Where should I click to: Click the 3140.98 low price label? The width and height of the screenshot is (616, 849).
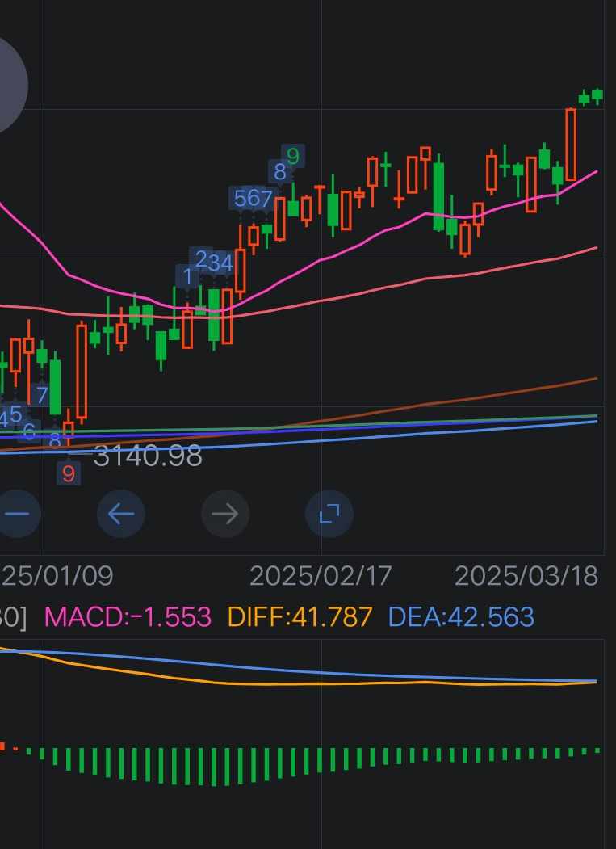coord(148,456)
